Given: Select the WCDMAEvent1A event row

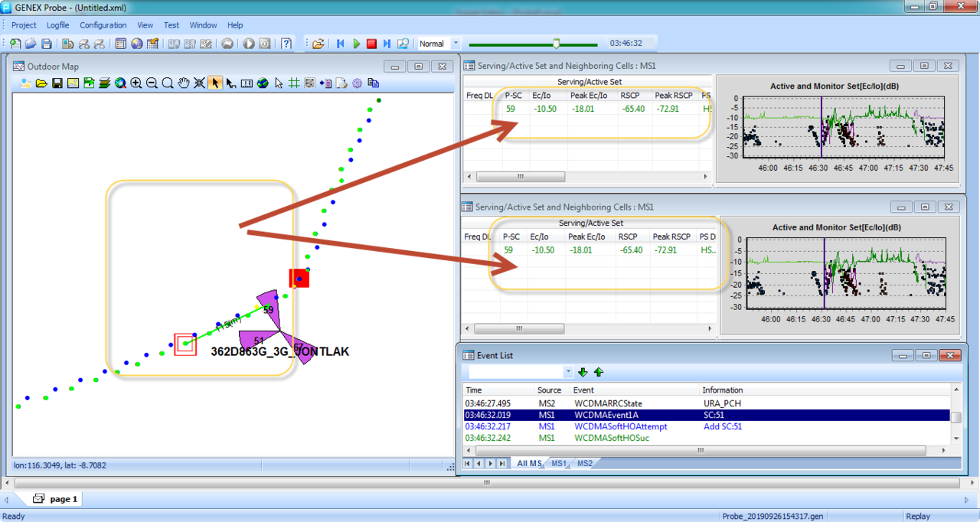Looking at the screenshot, I should [706, 415].
